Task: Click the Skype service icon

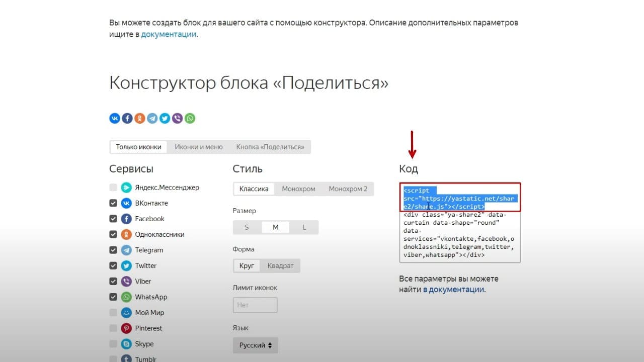Action: [x=126, y=344]
